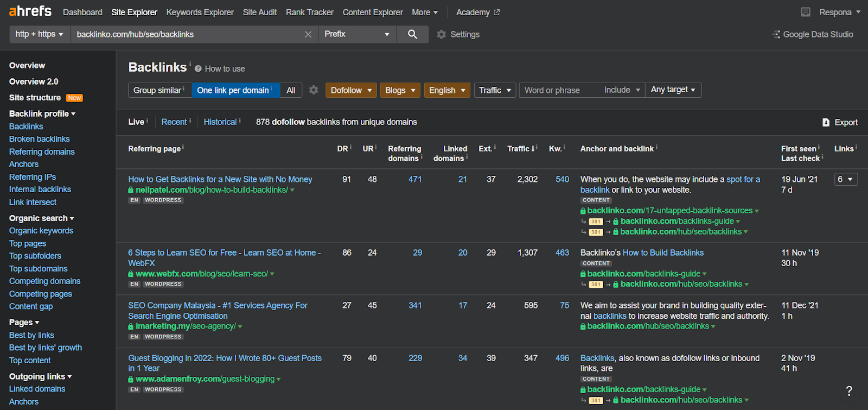Click the filter settings gear beside All
This screenshot has width=868, height=410.
[314, 90]
